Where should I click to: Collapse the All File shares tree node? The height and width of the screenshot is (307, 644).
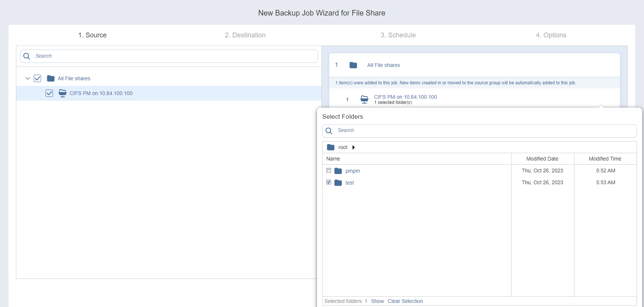pyautogui.click(x=28, y=78)
